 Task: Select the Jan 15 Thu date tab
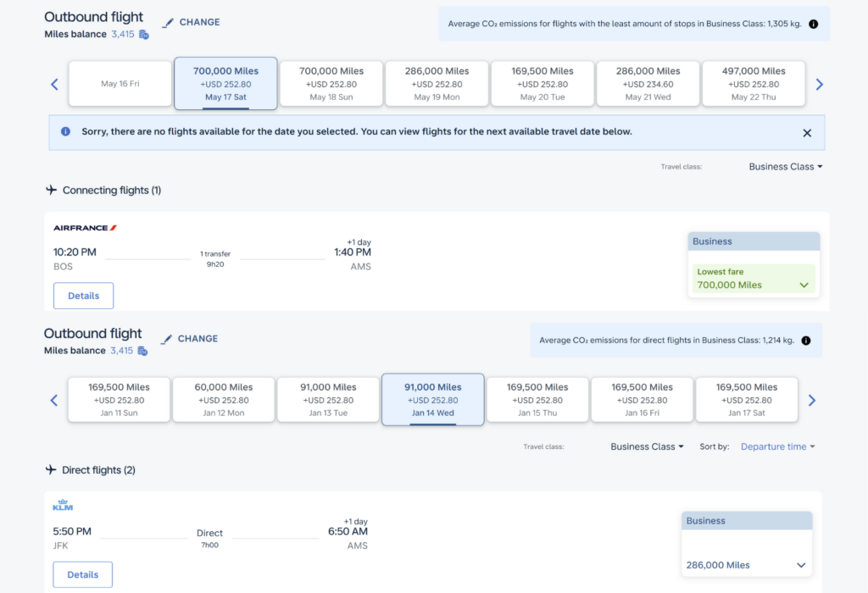coord(537,399)
